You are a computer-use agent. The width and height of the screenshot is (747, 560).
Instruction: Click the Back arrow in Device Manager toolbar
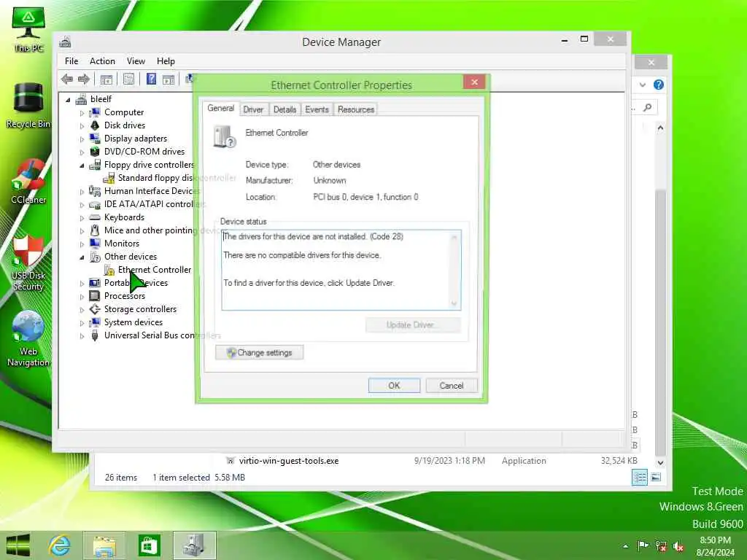click(67, 79)
